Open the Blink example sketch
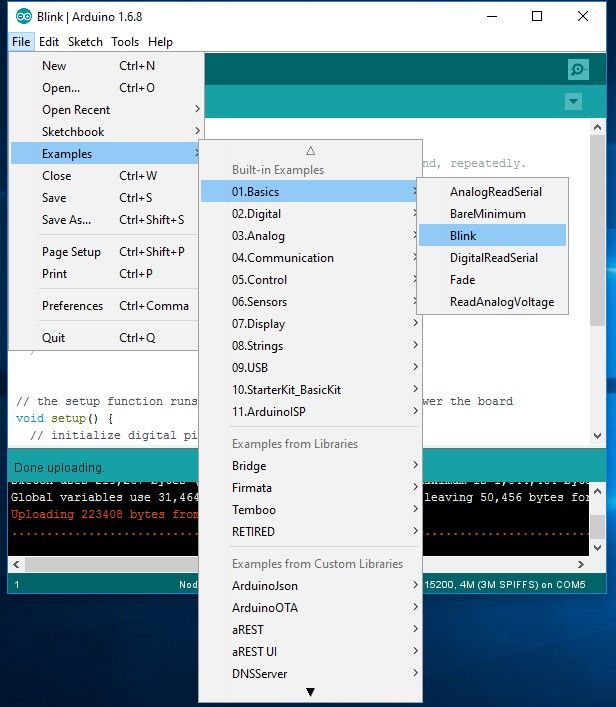Screen dimensions: 616x707 point(492,235)
